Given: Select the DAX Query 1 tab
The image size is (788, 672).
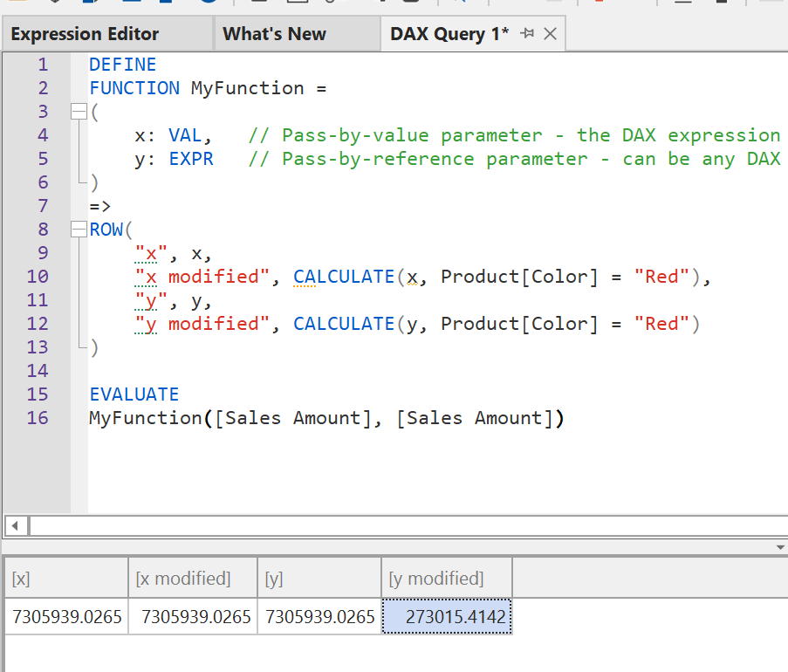Looking at the screenshot, I should coord(449,34).
